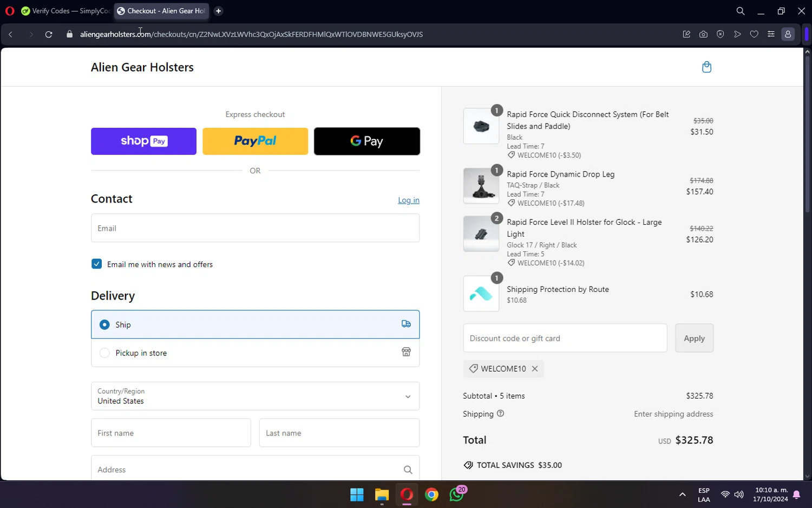Screen dimensions: 812x508
Task: Open a new browser tab
Action: click(x=218, y=11)
